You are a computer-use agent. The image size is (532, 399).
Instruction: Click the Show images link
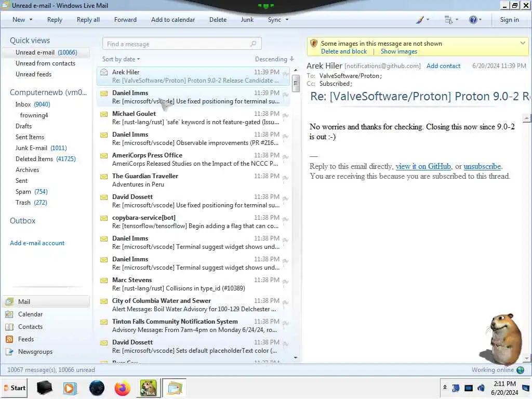click(x=398, y=51)
